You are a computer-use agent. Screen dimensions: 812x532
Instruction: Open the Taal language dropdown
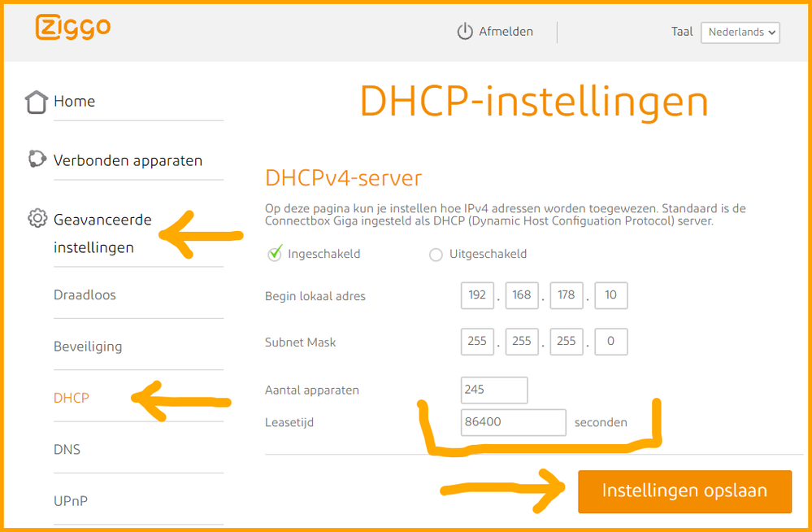[x=740, y=33]
